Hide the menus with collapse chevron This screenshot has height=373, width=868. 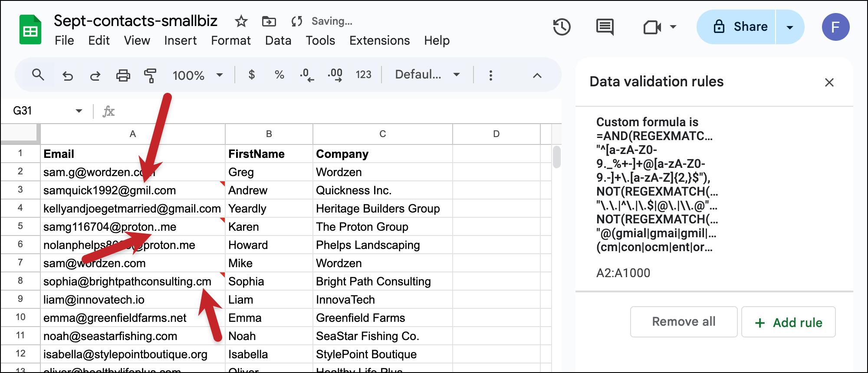[x=537, y=75]
